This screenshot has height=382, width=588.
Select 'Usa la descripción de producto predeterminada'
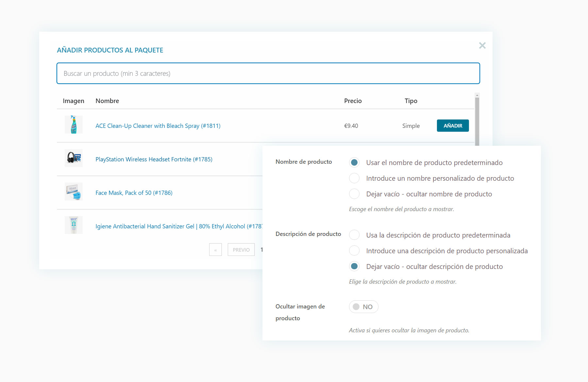(x=354, y=235)
